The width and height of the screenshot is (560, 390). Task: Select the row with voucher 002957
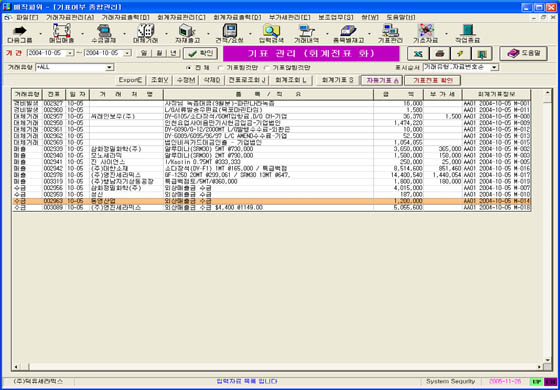[x=271, y=116]
